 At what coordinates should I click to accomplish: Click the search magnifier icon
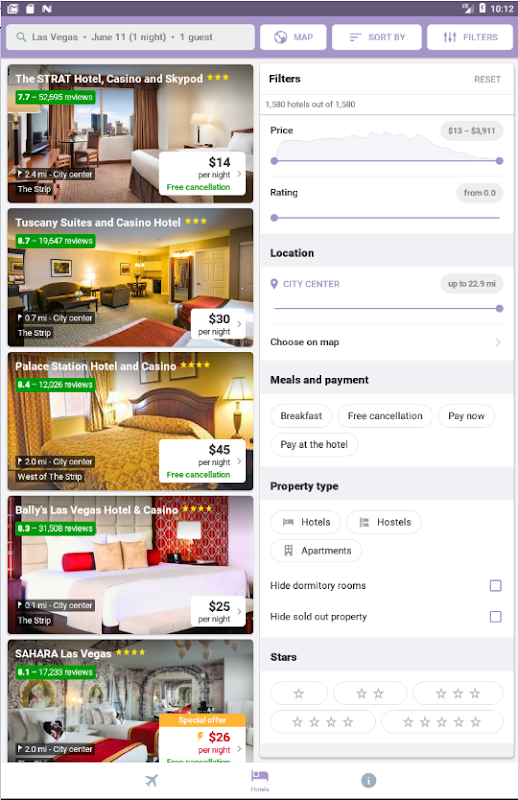[x=21, y=37]
